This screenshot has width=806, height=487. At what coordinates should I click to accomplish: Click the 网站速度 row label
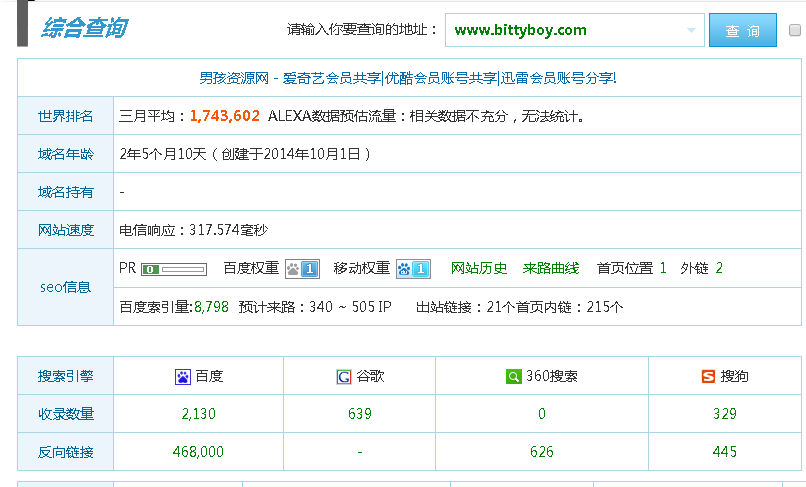point(65,230)
